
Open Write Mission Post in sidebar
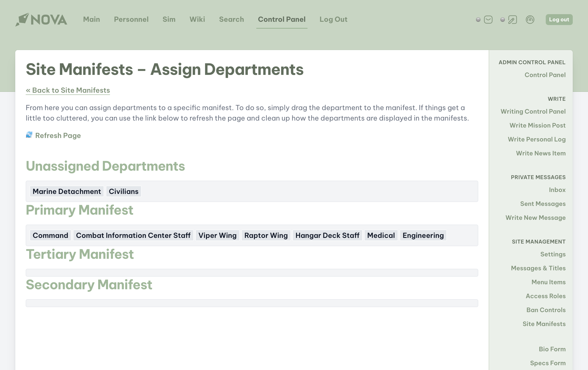[x=537, y=125]
